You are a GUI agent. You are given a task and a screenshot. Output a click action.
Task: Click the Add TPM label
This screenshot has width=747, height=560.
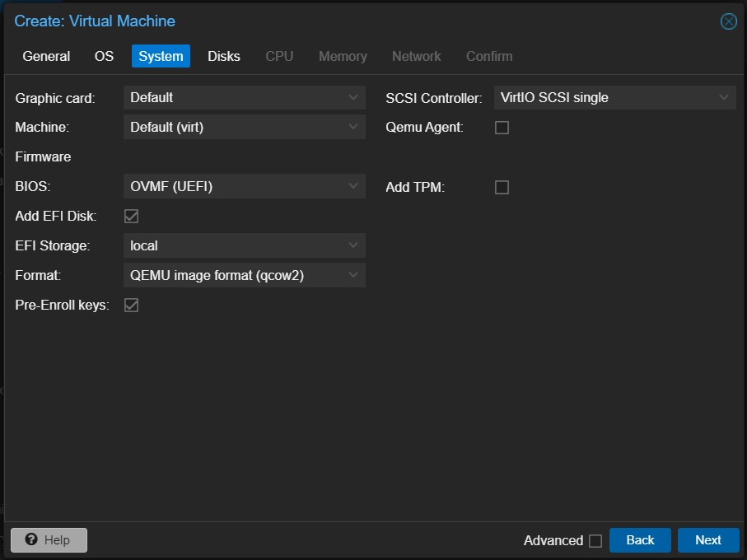pos(415,187)
